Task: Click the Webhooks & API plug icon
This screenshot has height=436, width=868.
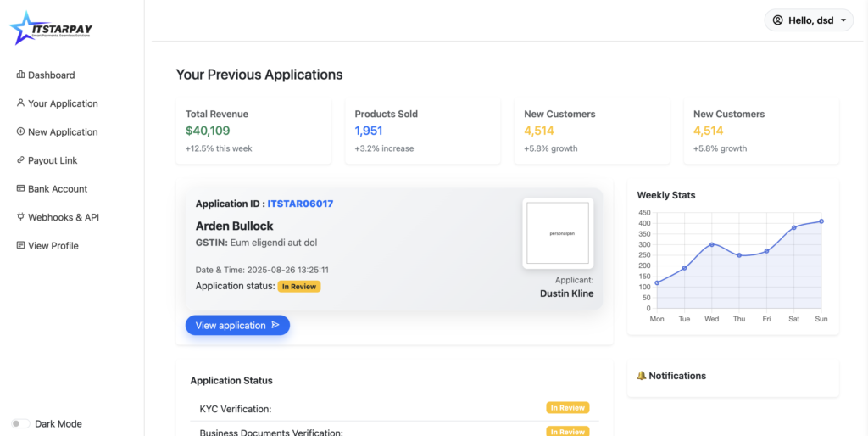Action: pos(20,217)
